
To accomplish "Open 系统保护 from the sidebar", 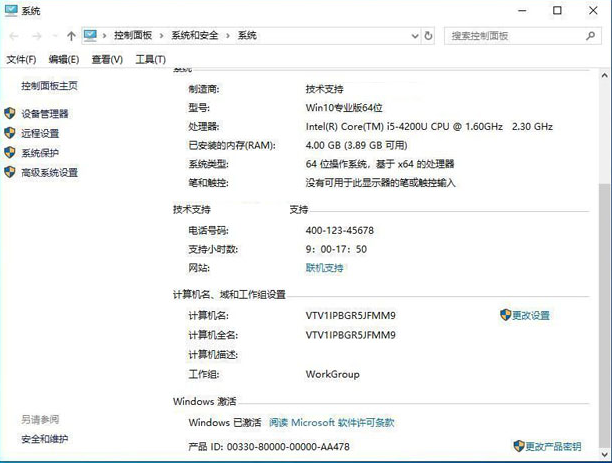I will click(x=40, y=153).
